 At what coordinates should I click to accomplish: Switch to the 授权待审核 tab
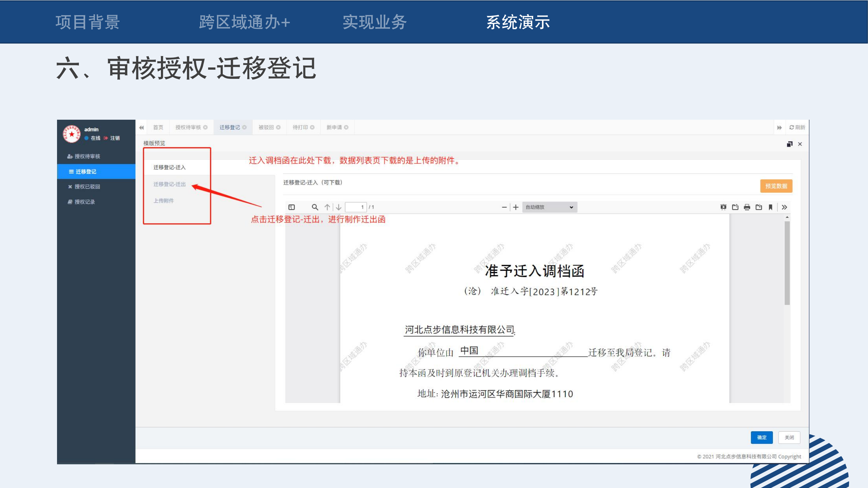(188, 127)
